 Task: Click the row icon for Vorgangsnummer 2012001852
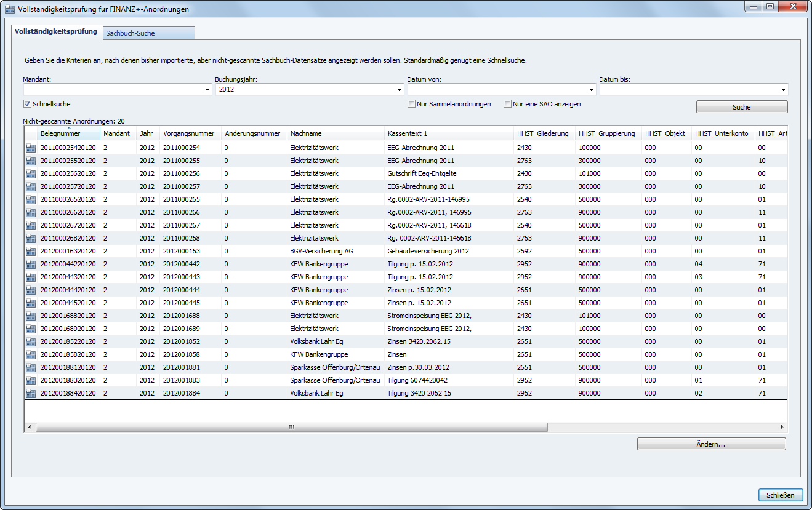pos(31,341)
